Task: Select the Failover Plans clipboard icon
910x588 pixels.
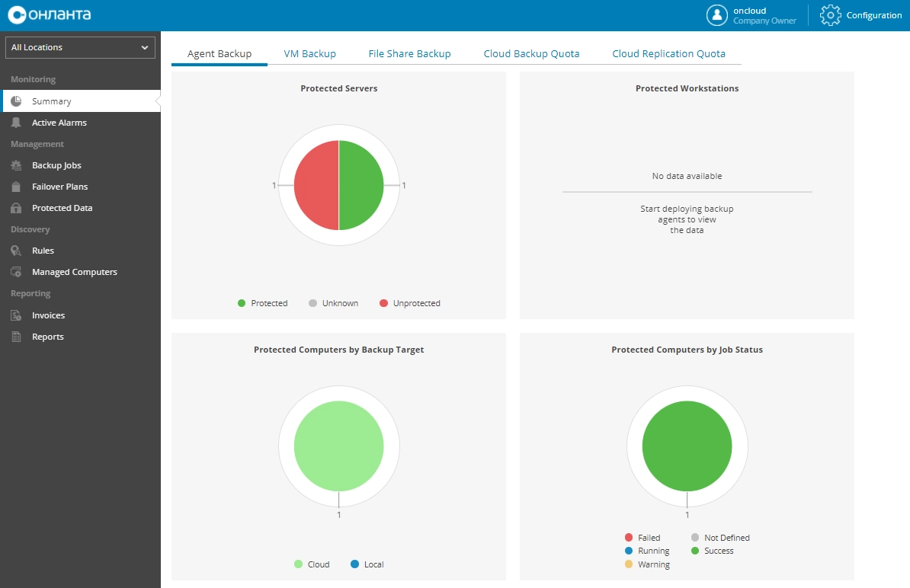Action: (x=16, y=187)
